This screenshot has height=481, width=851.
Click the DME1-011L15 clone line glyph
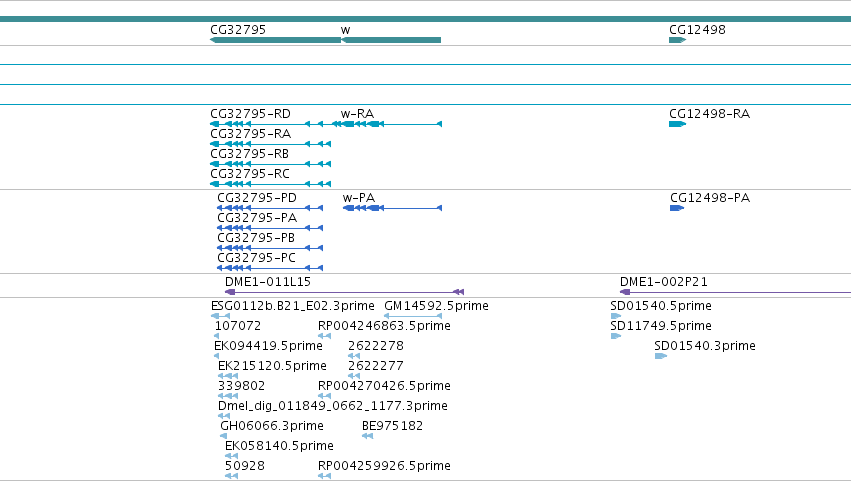[x=344, y=292]
